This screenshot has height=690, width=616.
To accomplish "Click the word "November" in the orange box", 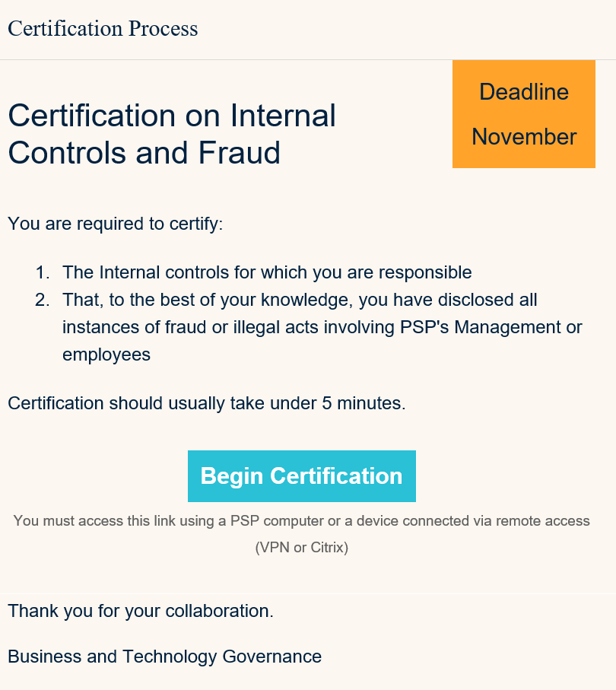I will [x=524, y=137].
